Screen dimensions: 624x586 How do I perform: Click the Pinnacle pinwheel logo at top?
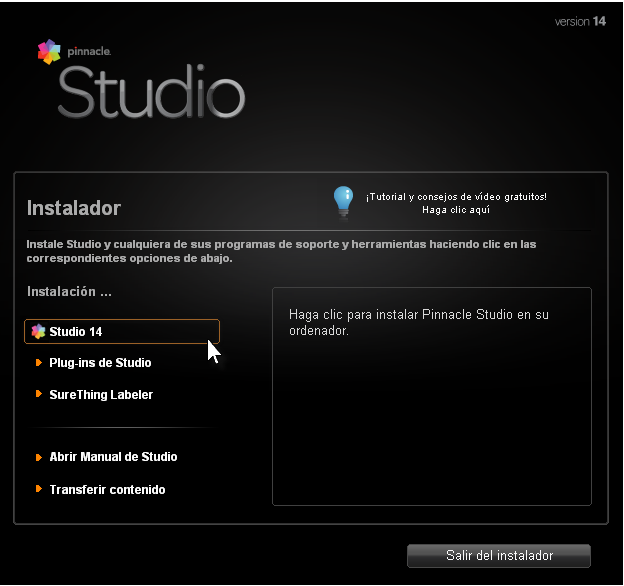tap(49, 51)
